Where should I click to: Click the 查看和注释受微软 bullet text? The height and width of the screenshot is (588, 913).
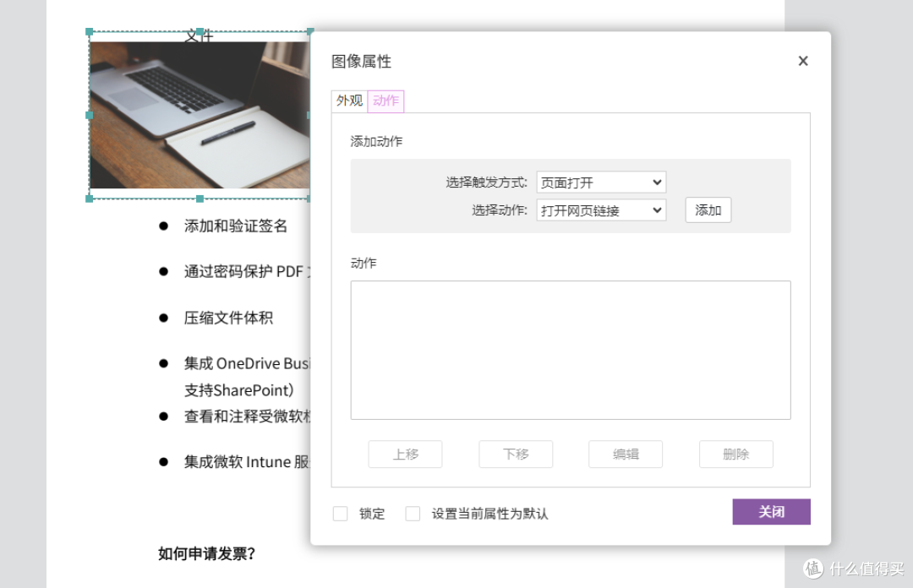(247, 416)
